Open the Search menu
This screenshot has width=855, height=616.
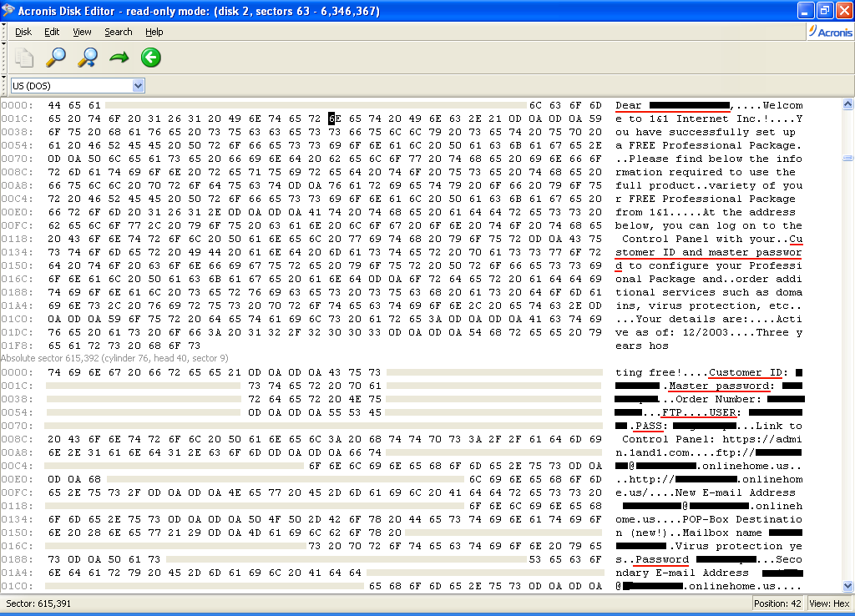coord(118,32)
